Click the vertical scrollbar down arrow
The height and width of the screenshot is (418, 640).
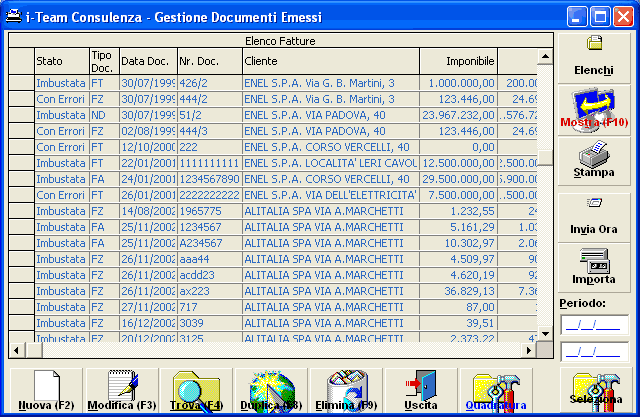click(x=545, y=334)
